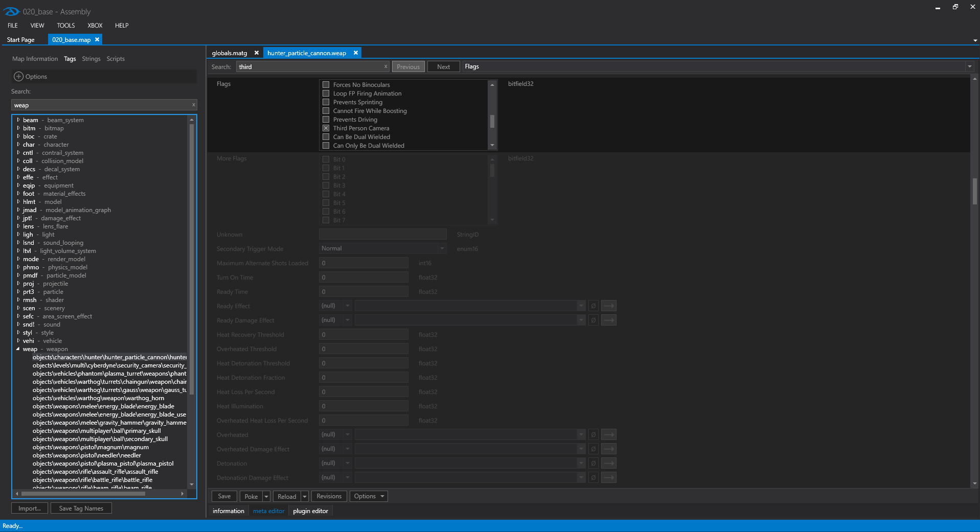Jump to the Overheated Damage Effect tag
The height and width of the screenshot is (532, 980).
609,449
